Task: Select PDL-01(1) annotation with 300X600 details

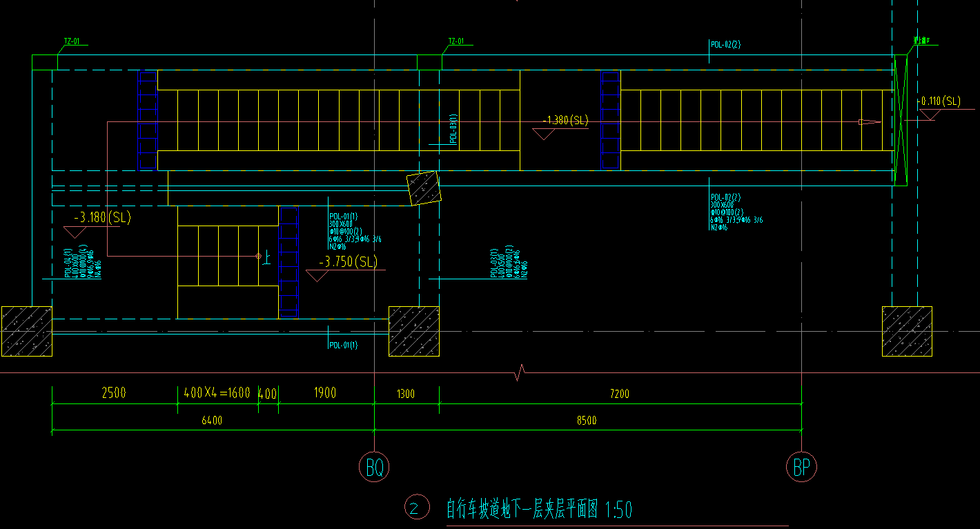Action: coord(355,230)
